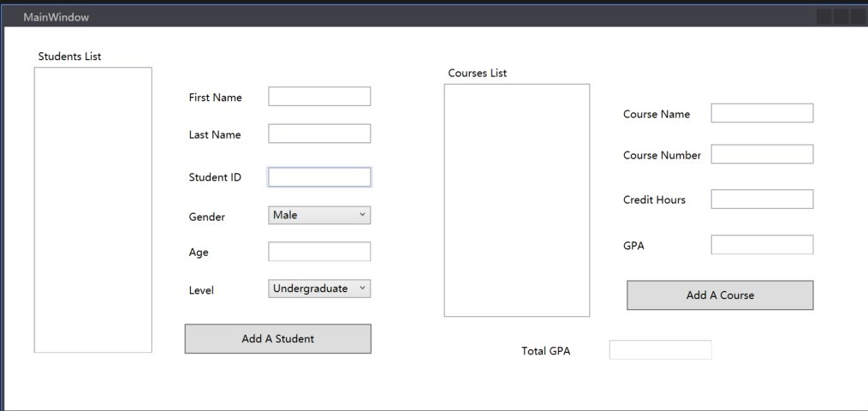Image resolution: width=868 pixels, height=411 pixels.
Task: Click the Course Number input box
Action: point(762,154)
